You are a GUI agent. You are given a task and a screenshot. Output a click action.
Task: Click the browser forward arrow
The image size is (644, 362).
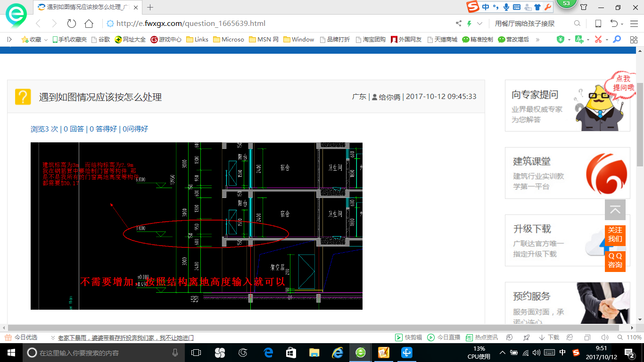coord(54,24)
